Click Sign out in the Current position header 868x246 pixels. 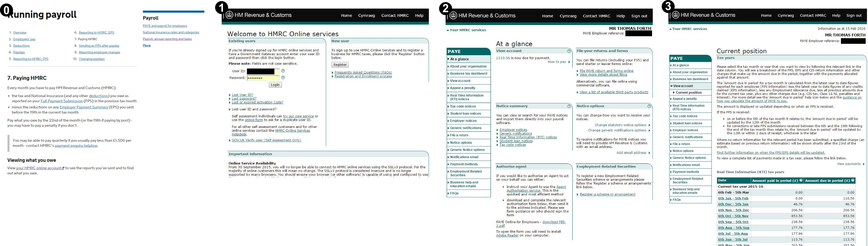click(854, 15)
